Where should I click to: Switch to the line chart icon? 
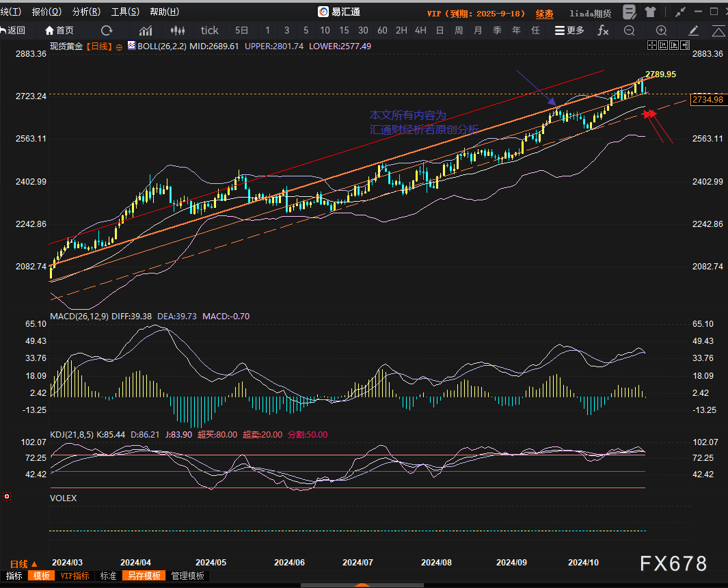tap(146, 30)
